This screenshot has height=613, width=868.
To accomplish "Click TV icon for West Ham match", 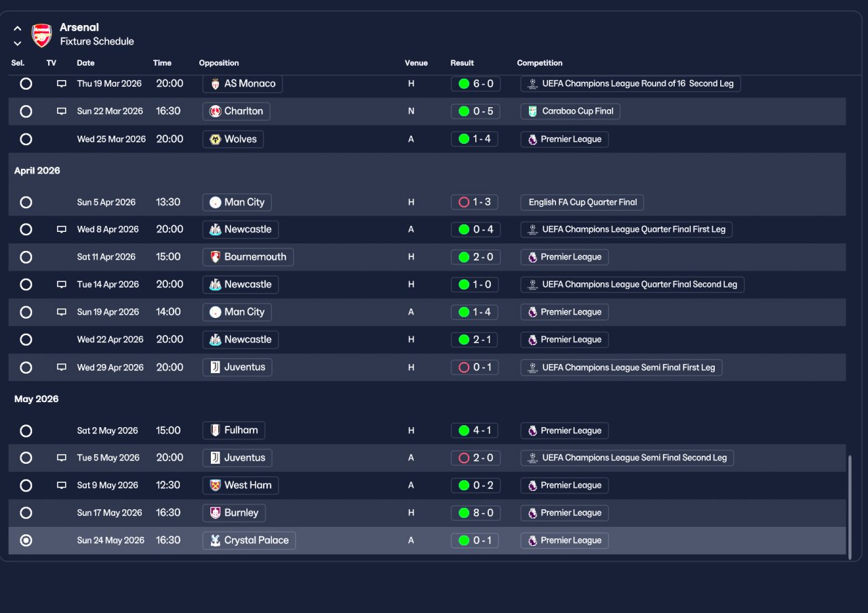I will [62, 486].
